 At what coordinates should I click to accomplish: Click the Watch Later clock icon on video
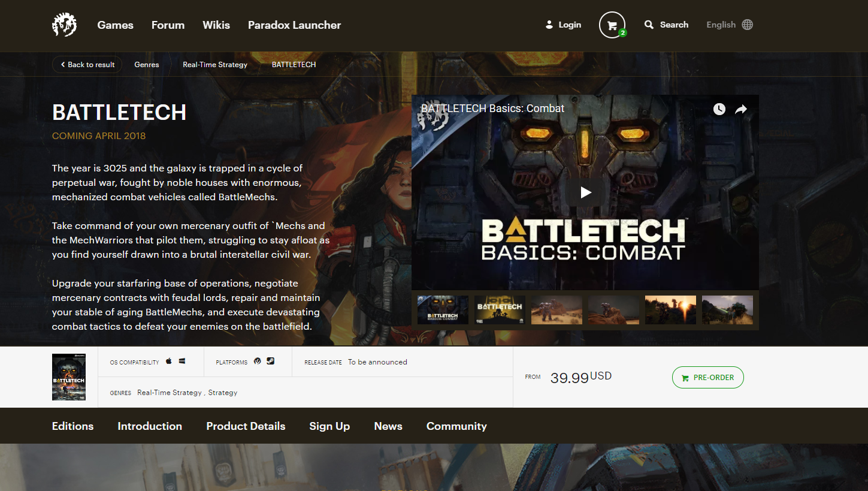[x=719, y=109]
